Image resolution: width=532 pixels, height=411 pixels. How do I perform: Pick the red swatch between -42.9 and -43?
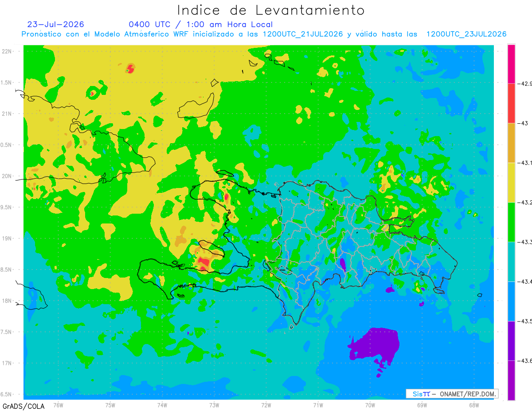click(x=511, y=103)
